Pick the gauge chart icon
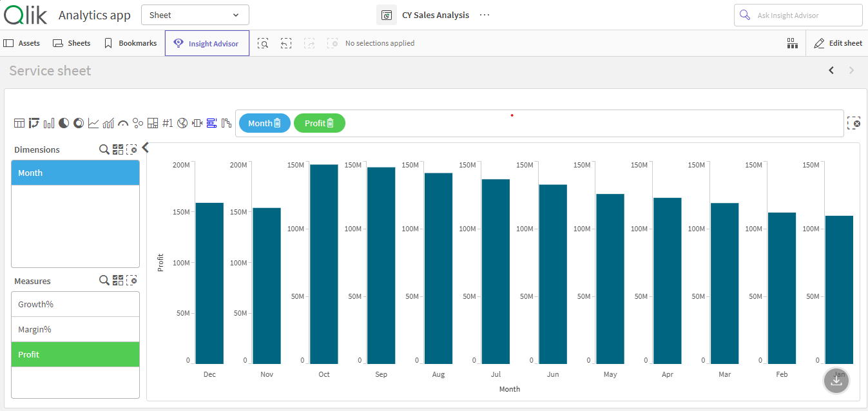The image size is (868, 411). point(123,123)
